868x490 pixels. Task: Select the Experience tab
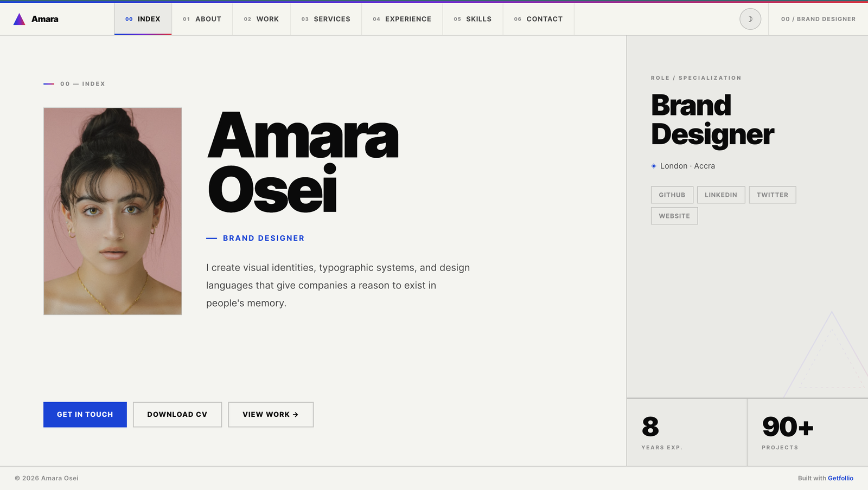[x=402, y=19]
